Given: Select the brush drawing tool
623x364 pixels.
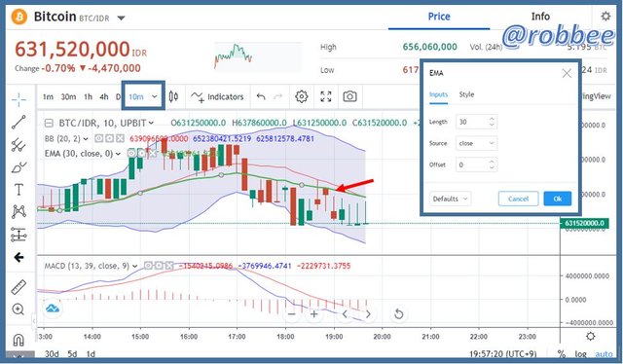Looking at the screenshot, I should point(18,167).
